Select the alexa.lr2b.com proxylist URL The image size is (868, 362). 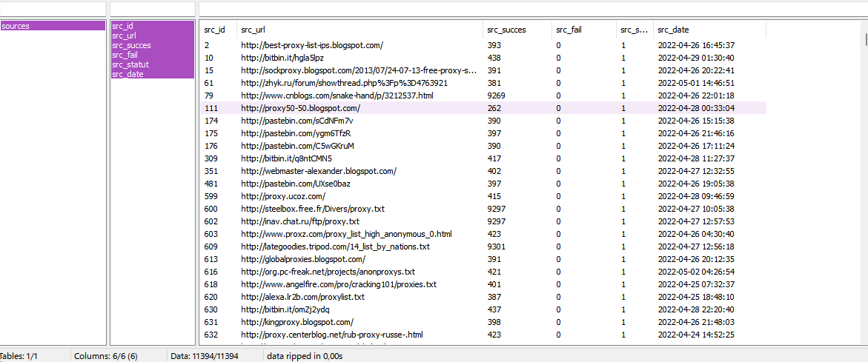(x=303, y=297)
